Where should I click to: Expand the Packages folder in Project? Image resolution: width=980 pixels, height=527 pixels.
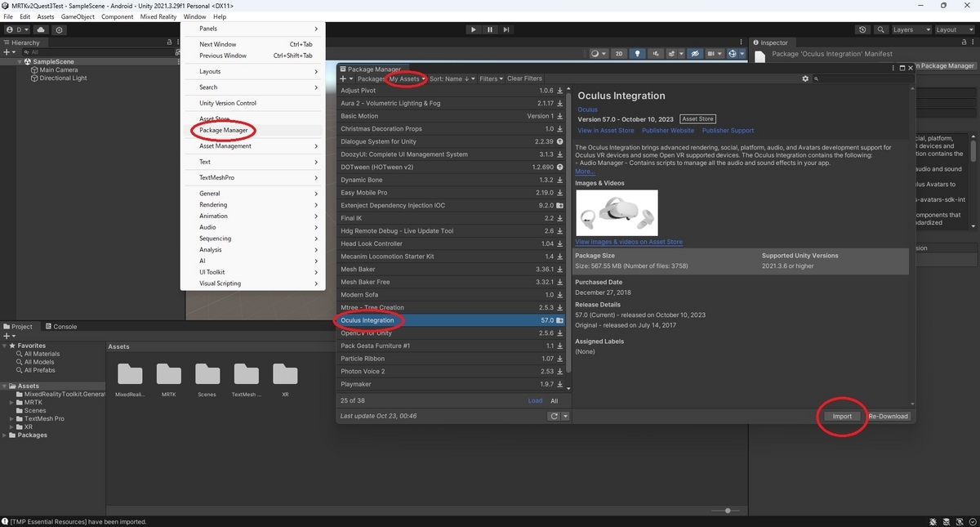(x=6, y=435)
